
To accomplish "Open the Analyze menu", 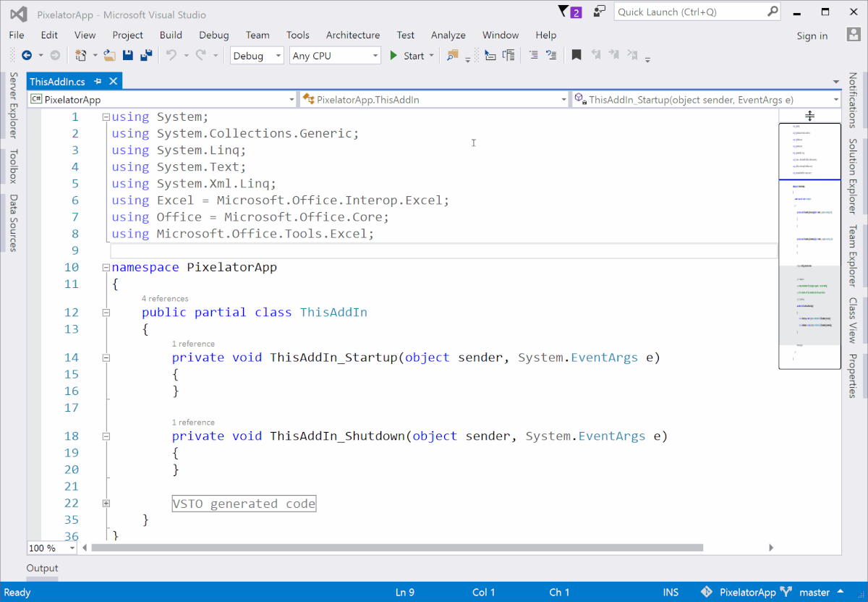I will click(448, 35).
